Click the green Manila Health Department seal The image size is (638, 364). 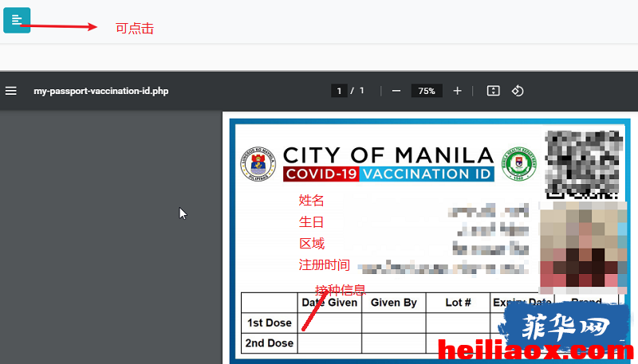pyautogui.click(x=519, y=164)
